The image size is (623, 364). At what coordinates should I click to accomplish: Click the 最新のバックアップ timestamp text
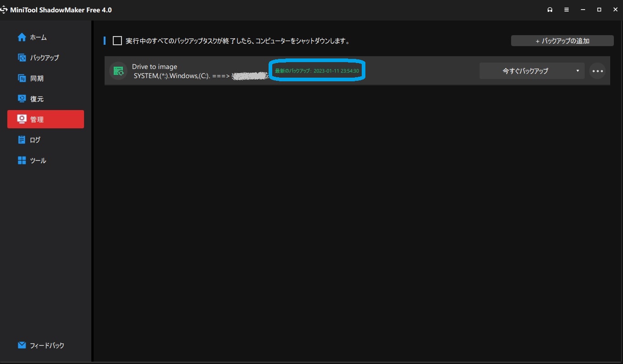pyautogui.click(x=317, y=71)
